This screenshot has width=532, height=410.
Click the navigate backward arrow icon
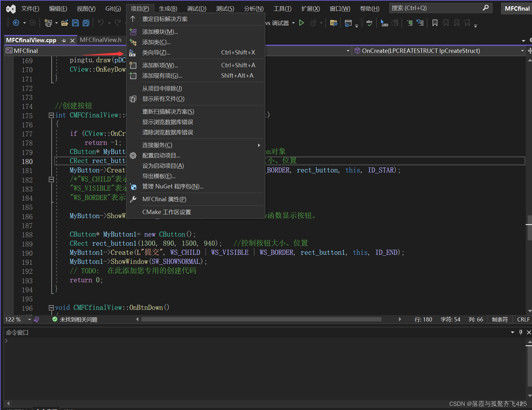16,23
